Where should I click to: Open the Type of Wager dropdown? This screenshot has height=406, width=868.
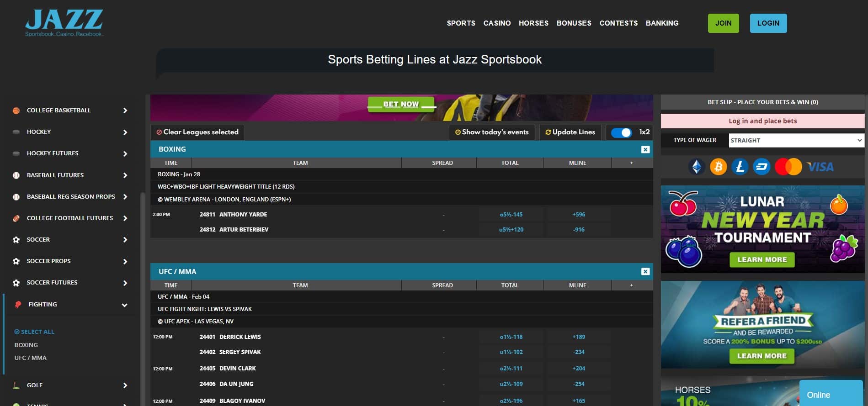click(796, 140)
